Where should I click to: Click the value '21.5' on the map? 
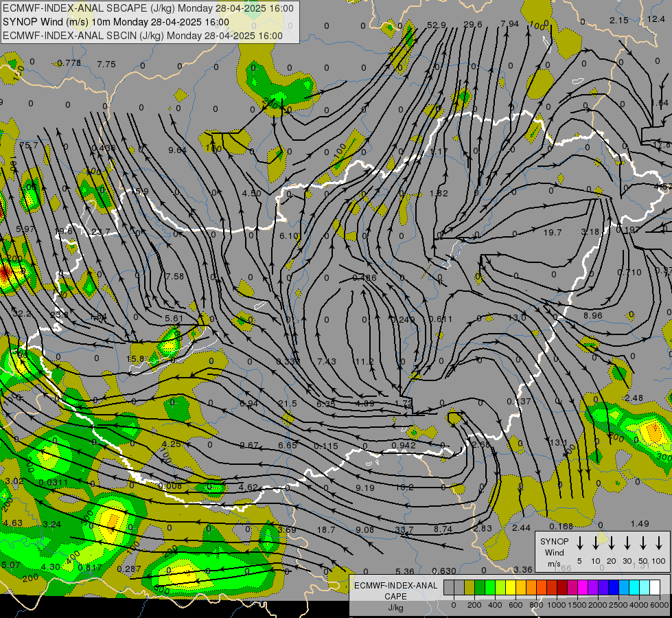pos(287,404)
